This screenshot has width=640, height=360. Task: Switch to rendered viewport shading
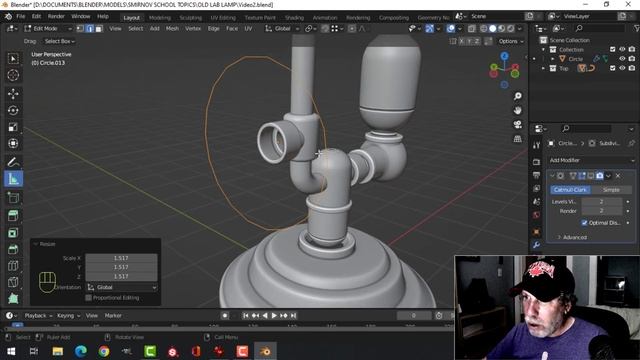tap(511, 29)
